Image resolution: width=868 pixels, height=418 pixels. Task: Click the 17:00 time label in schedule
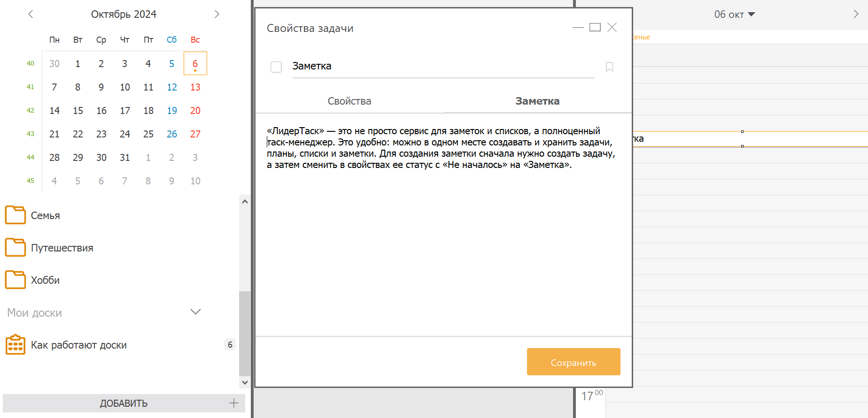click(592, 395)
